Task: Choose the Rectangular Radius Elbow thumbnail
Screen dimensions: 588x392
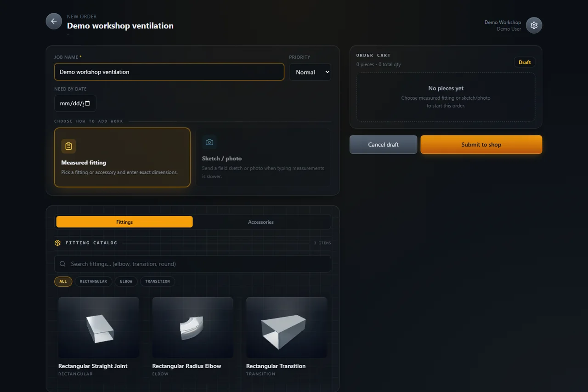Action: coord(192,328)
